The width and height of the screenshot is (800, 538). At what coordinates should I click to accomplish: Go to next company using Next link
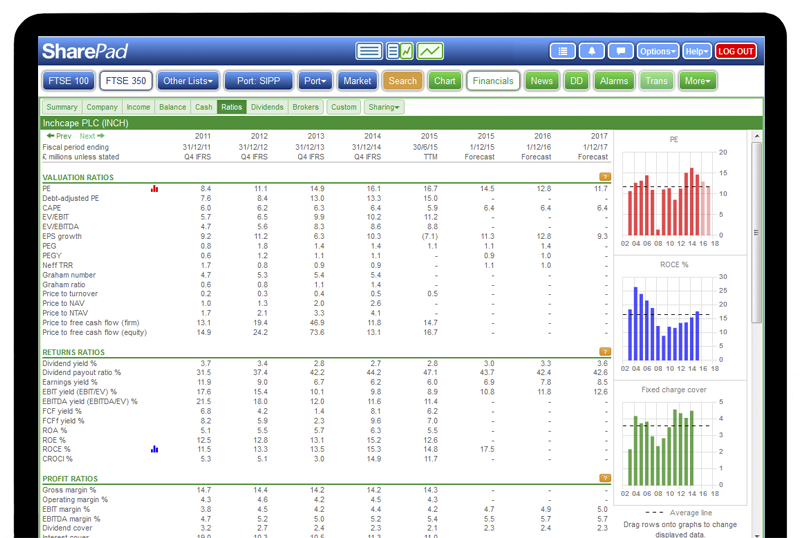pos(90,136)
